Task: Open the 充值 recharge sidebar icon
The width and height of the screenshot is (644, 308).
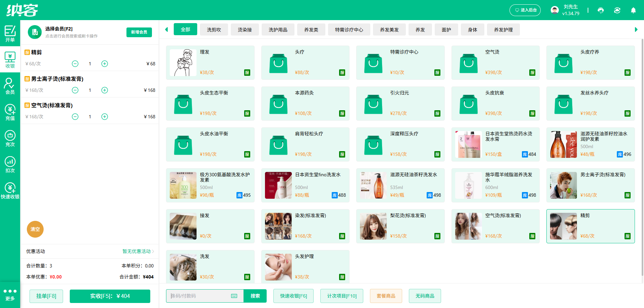Action: tap(10, 112)
